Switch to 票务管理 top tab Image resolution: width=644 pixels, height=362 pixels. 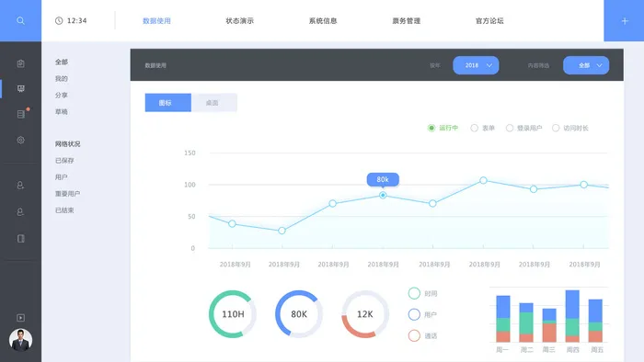coord(407,21)
